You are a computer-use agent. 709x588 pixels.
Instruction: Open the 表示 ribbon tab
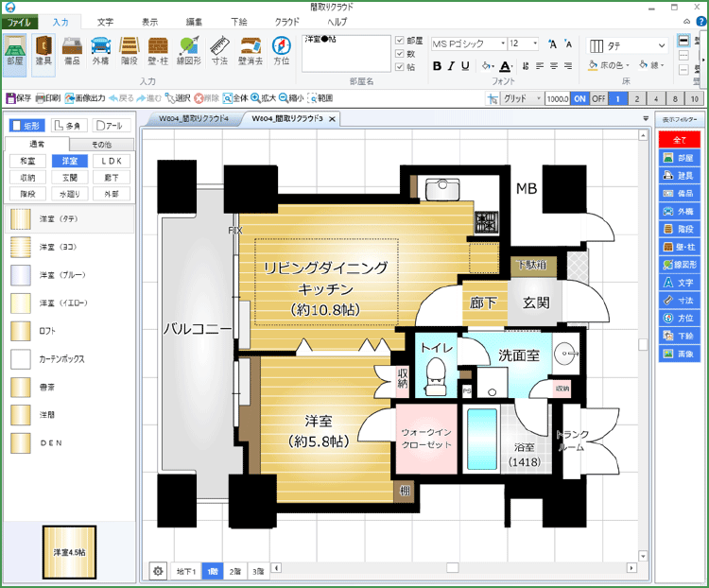pos(149,21)
